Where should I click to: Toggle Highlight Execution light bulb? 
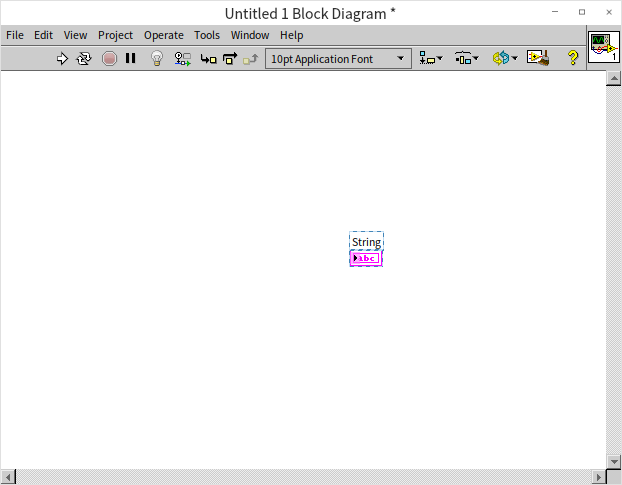point(157,59)
